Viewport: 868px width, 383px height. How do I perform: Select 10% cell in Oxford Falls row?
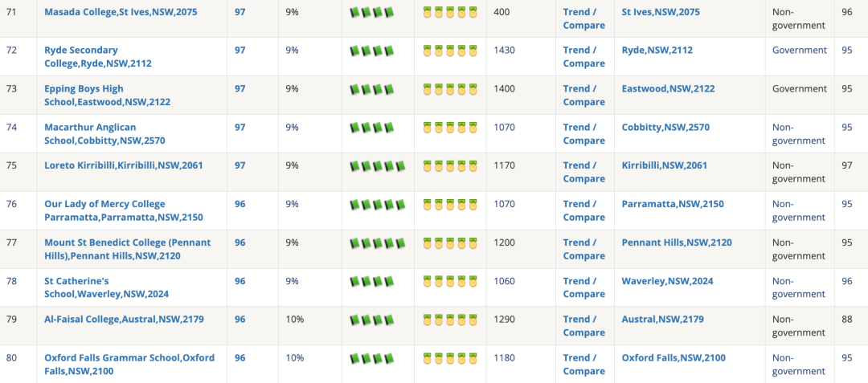[294, 357]
